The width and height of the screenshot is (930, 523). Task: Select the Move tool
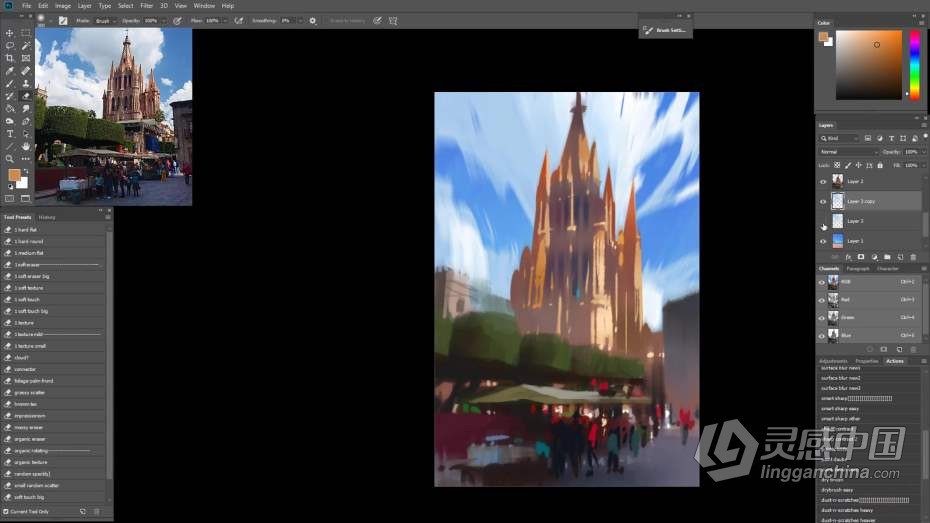point(9,33)
